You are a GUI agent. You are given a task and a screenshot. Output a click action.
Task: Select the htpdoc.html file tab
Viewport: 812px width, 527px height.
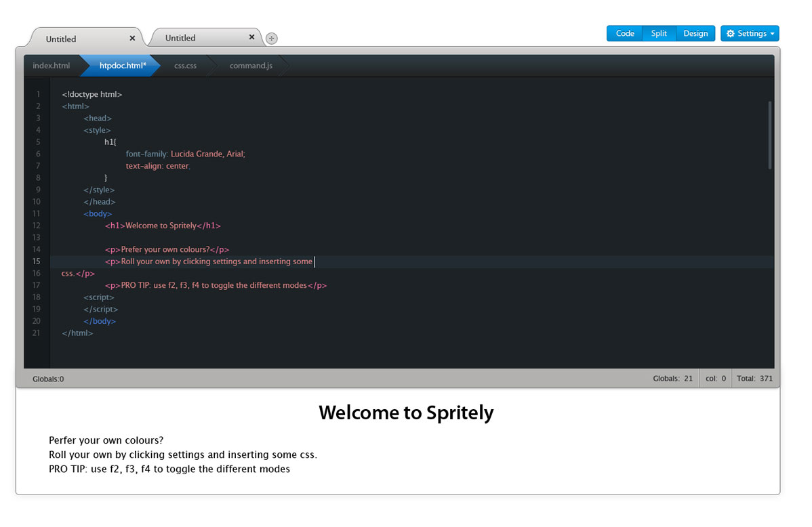[x=123, y=66]
